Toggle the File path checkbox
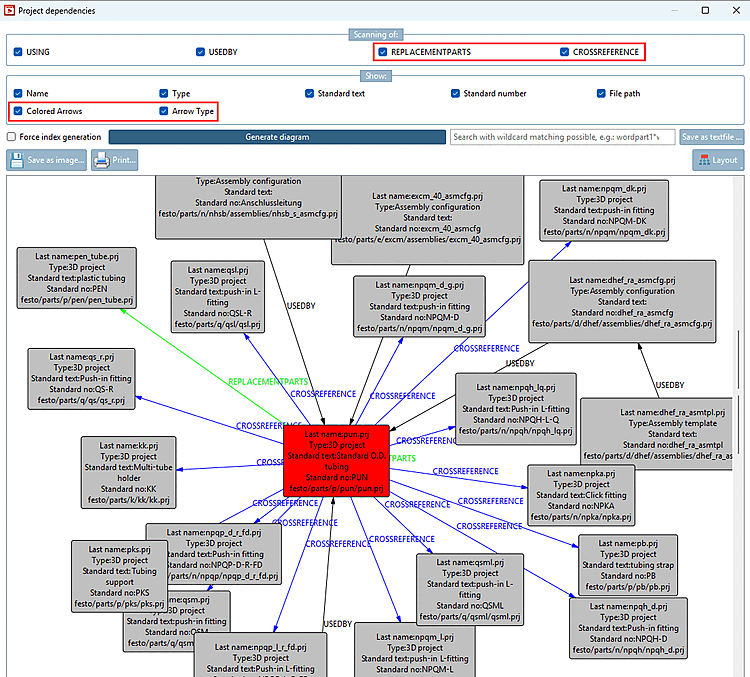 pos(601,93)
